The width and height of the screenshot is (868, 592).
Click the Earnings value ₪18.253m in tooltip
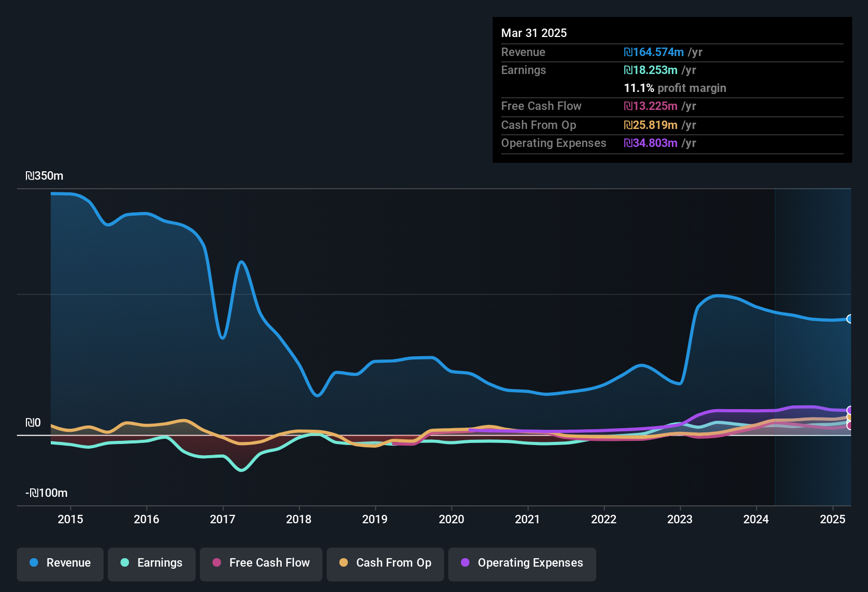pyautogui.click(x=651, y=70)
